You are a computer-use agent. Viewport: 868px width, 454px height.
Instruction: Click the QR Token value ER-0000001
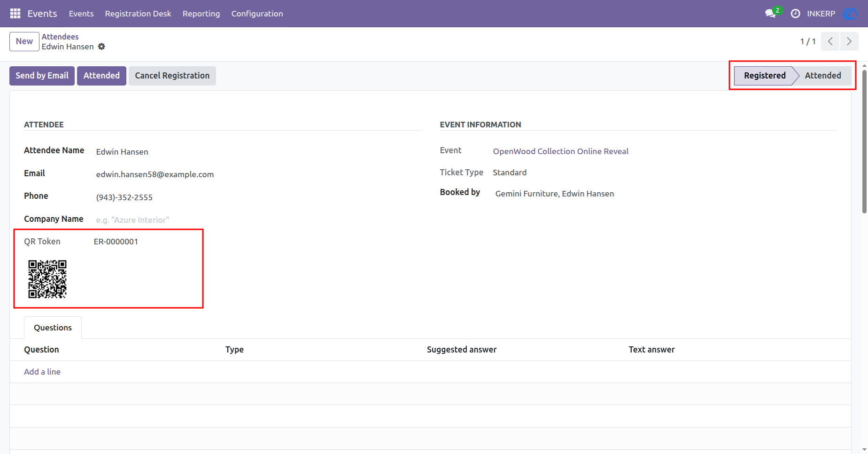pos(116,242)
